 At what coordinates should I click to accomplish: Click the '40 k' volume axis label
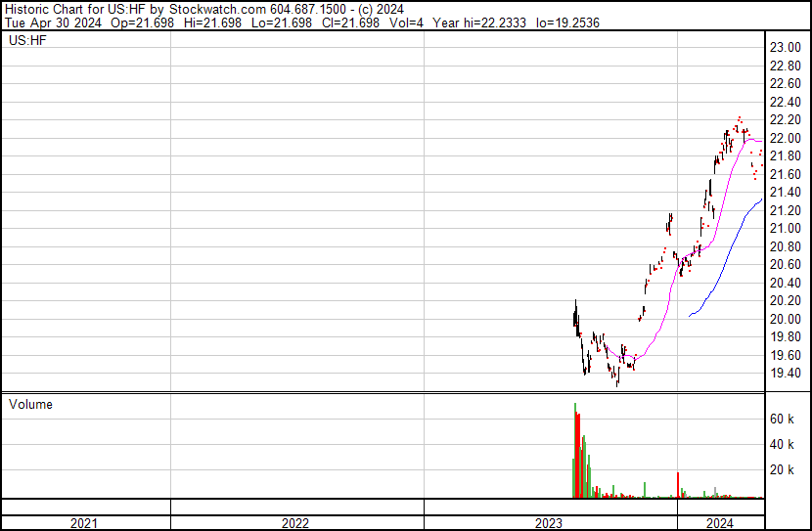(x=782, y=445)
